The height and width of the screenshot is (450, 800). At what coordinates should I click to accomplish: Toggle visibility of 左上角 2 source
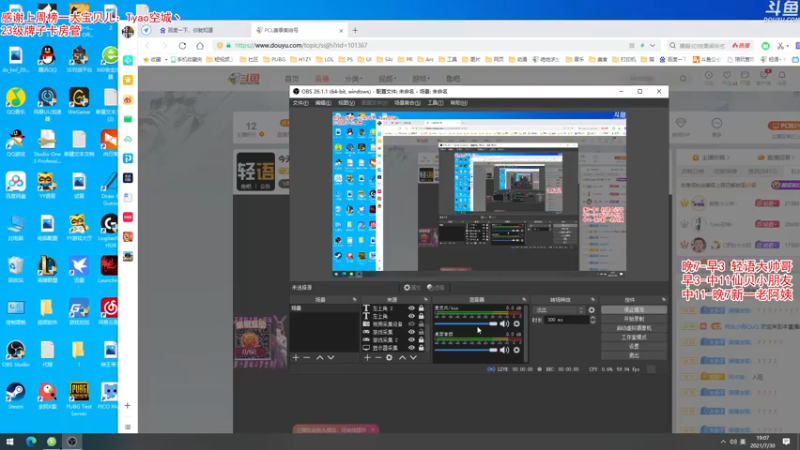point(411,308)
